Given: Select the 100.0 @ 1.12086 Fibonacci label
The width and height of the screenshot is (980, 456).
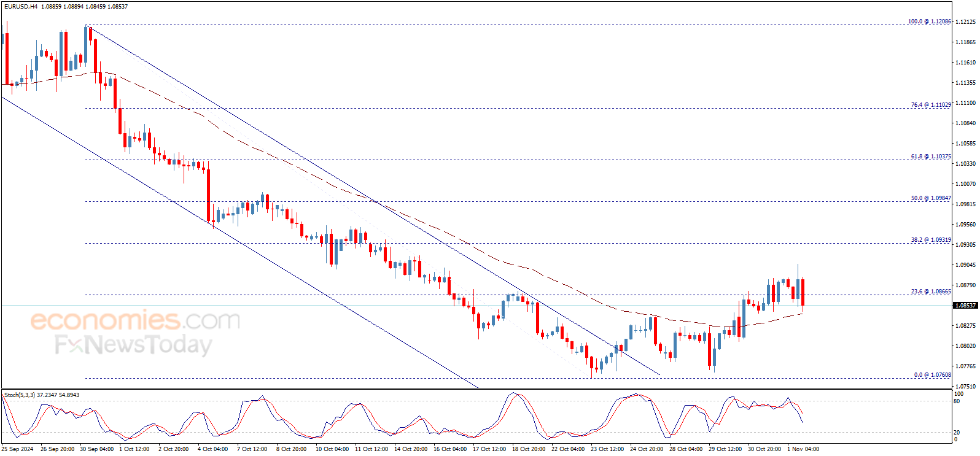Looking at the screenshot, I should pos(930,21).
